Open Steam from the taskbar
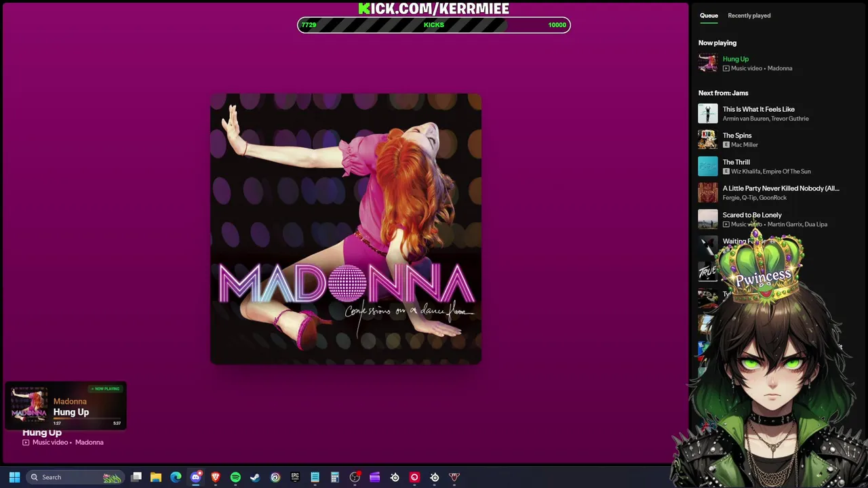 point(255,477)
